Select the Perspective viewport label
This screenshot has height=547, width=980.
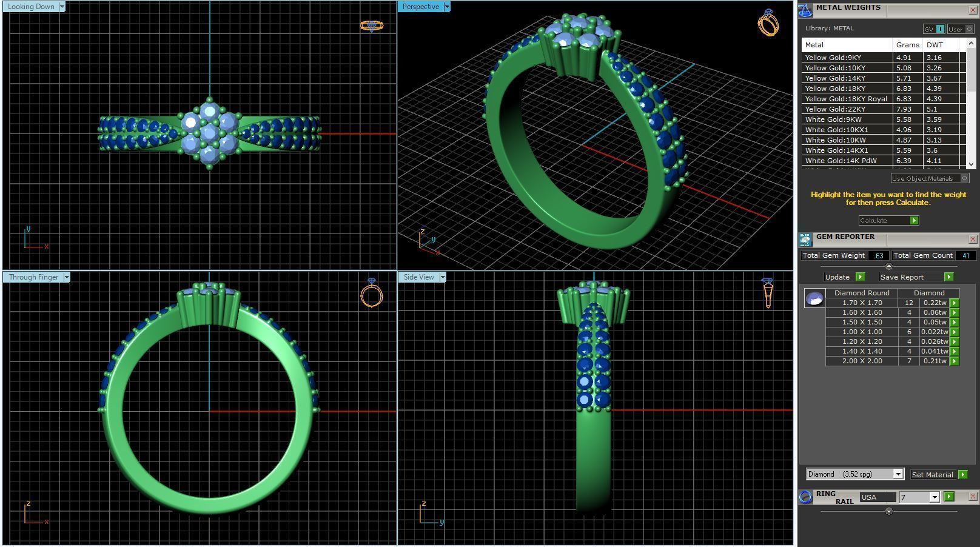(x=421, y=7)
